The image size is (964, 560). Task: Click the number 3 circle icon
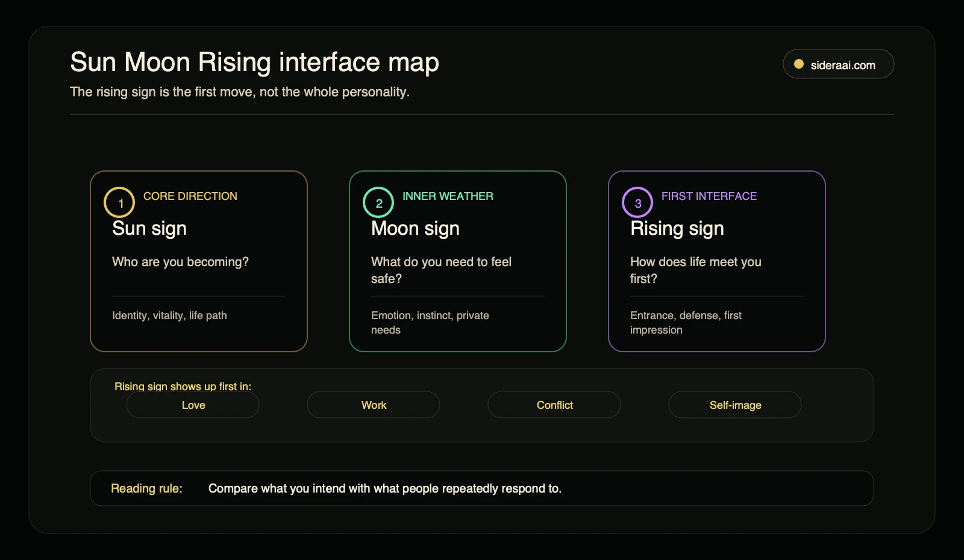coord(637,202)
